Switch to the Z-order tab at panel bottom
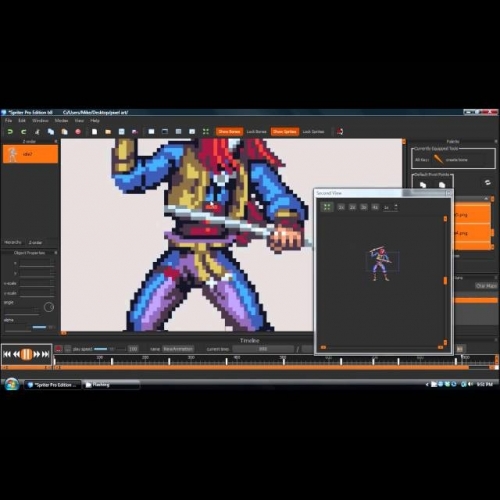 (35, 242)
